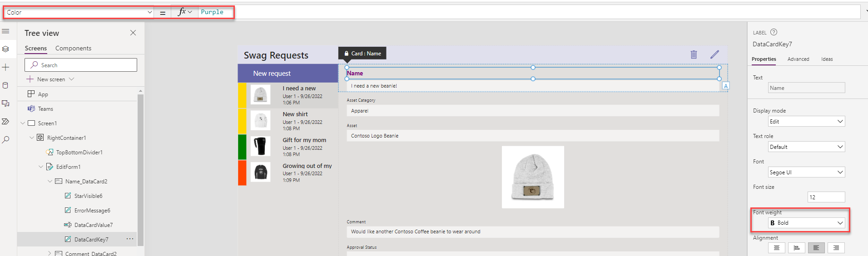Open the Insert plus icon in sidebar

coord(6,68)
